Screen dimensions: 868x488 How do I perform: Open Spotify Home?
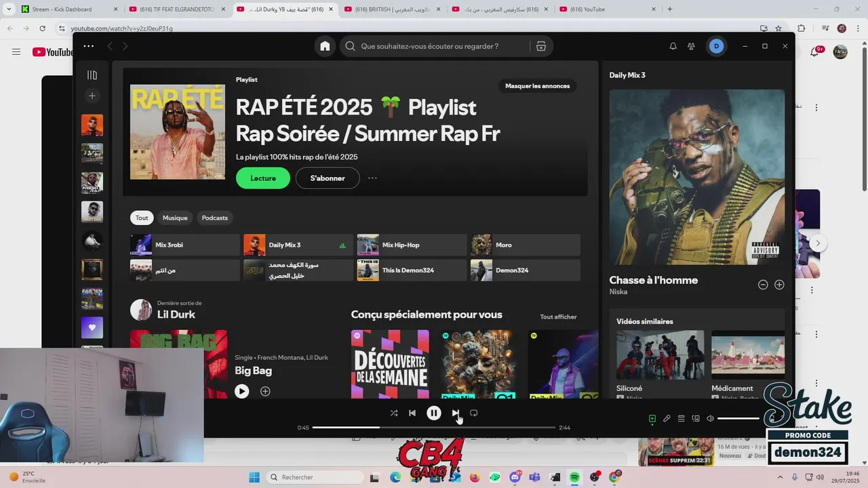click(x=325, y=46)
